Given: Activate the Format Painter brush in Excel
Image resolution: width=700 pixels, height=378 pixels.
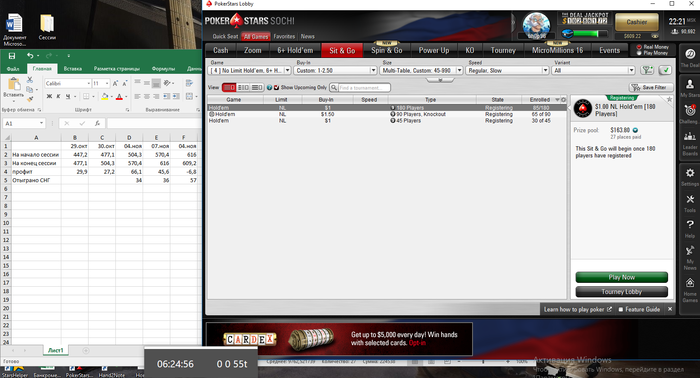Looking at the screenshot, I should (x=29, y=99).
